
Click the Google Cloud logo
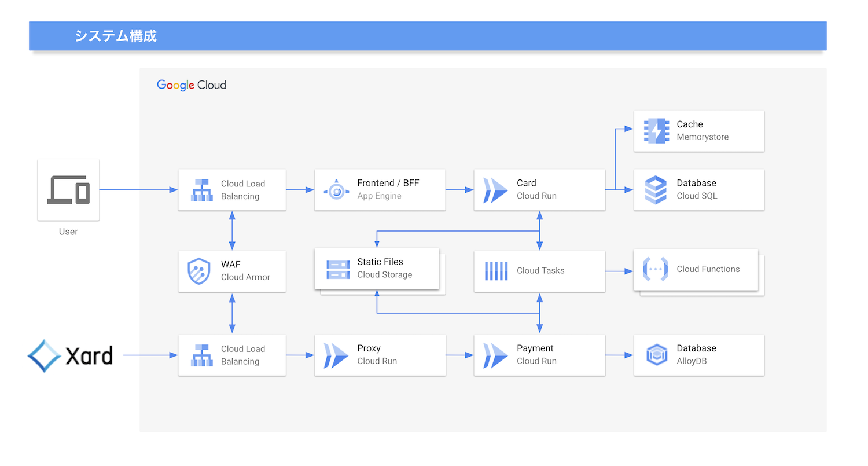pyautogui.click(x=192, y=85)
